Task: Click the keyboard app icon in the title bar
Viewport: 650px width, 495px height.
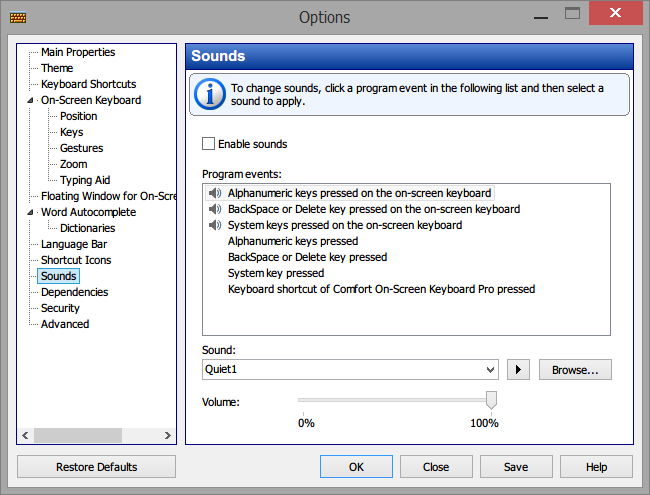Action: coord(18,17)
